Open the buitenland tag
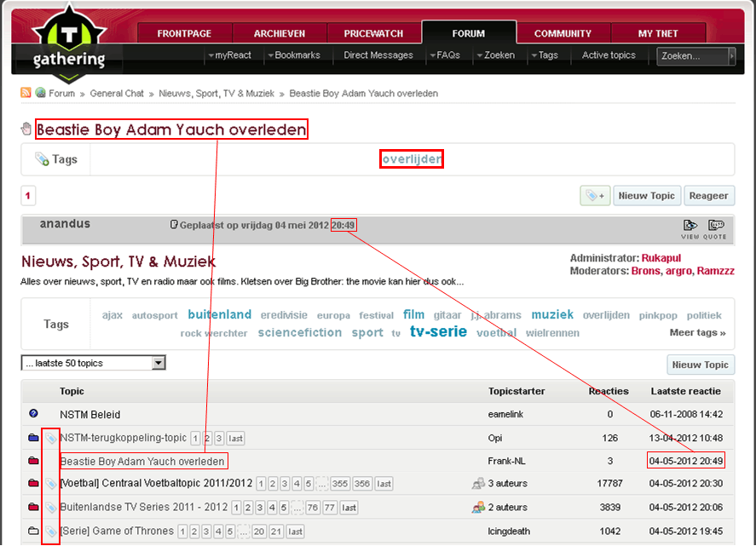The height and width of the screenshot is (546, 756). coord(219,314)
